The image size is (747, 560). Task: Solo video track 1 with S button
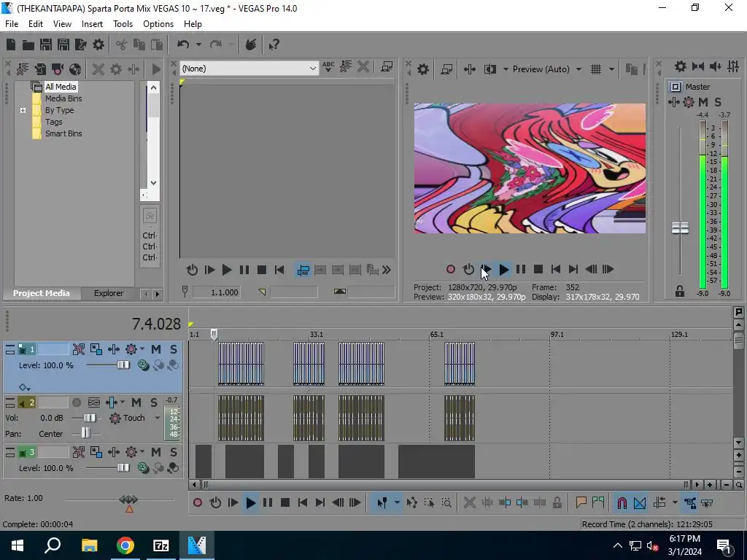[174, 349]
